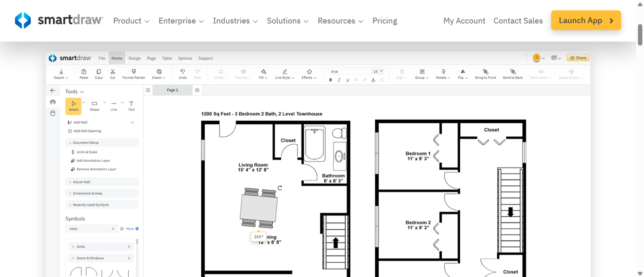Click the Add Wall Opening tool
Screen dimensions: 644x277
pos(85,131)
